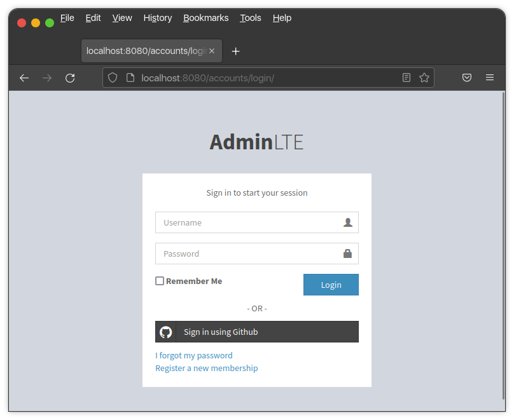Open the File menu
Image resolution: width=514 pixels, height=420 pixels.
point(67,18)
